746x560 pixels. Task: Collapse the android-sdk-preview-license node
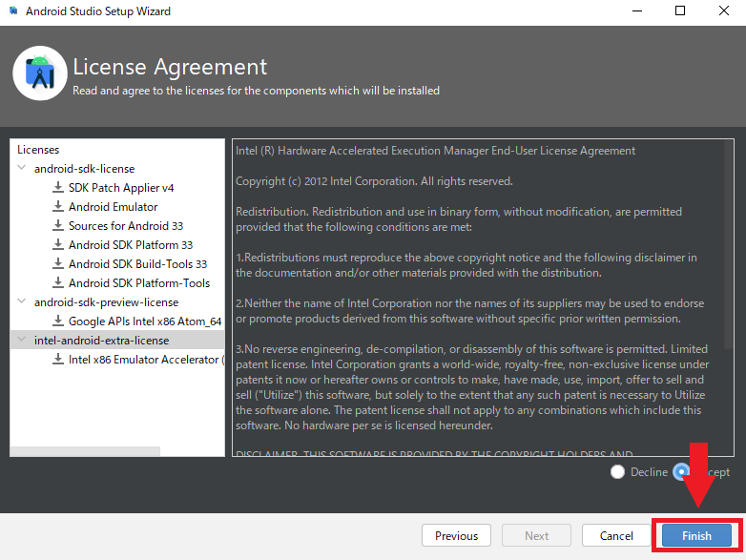pyautogui.click(x=21, y=301)
